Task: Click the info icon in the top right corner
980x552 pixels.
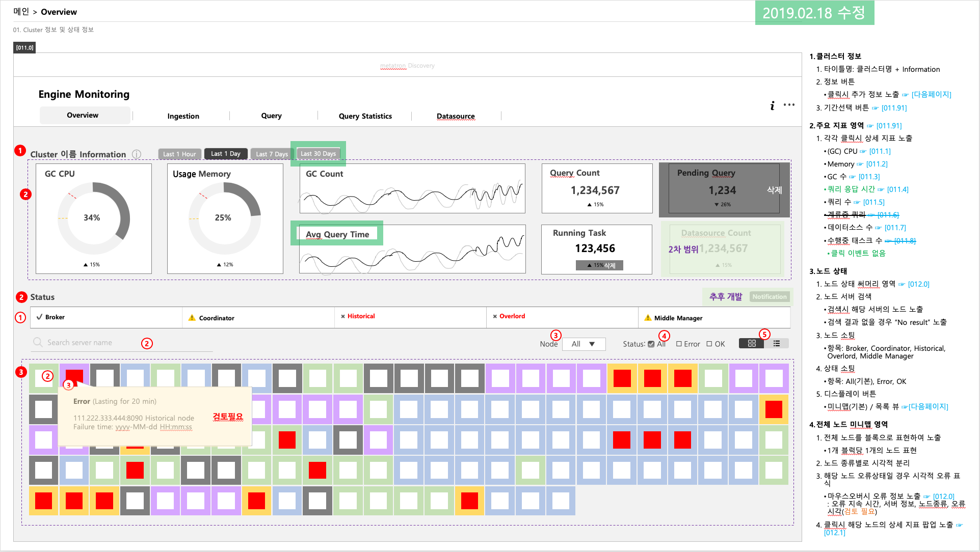Action: (x=773, y=105)
